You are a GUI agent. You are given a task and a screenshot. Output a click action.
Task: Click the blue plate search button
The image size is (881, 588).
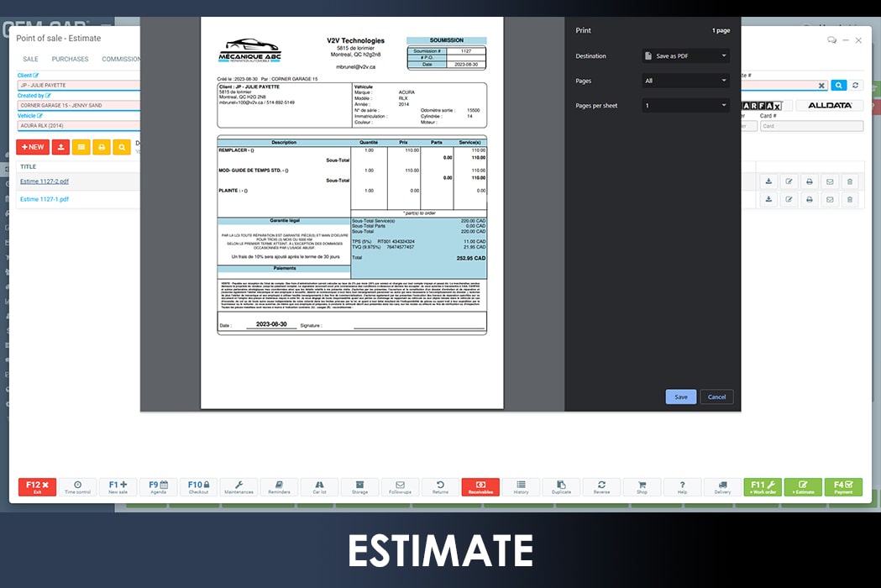pyautogui.click(x=839, y=85)
